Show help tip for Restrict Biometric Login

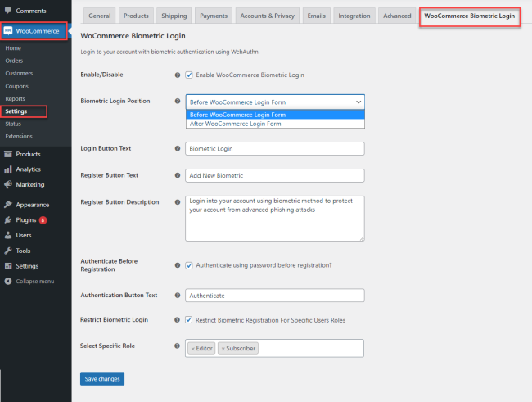(177, 320)
